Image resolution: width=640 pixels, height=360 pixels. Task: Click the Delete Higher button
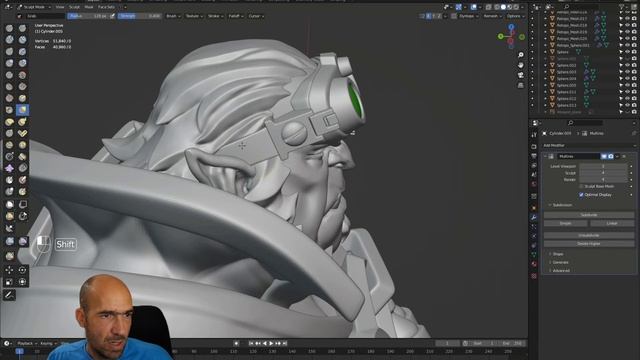(589, 243)
